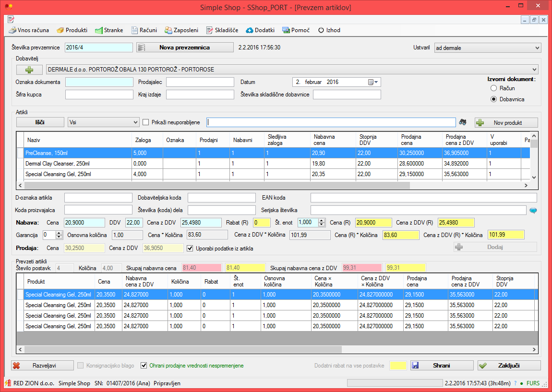The height and width of the screenshot is (392, 552).
Task: Open the Skladišče menu
Action: (222, 30)
